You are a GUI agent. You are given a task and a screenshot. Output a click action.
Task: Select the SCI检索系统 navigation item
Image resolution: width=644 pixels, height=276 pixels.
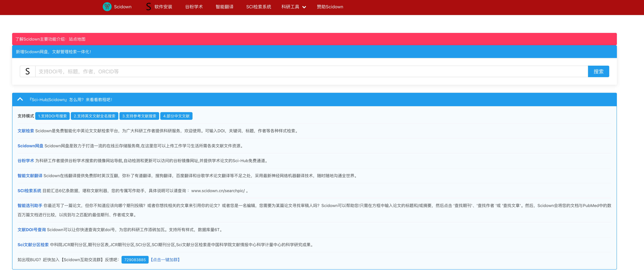(x=259, y=7)
